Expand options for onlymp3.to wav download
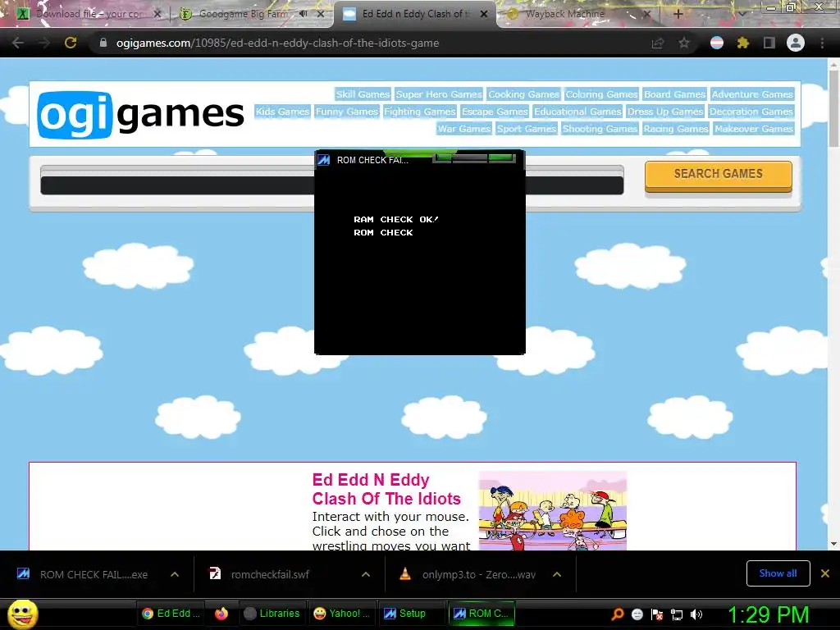Viewport: 840px width, 630px height. pyautogui.click(x=557, y=574)
